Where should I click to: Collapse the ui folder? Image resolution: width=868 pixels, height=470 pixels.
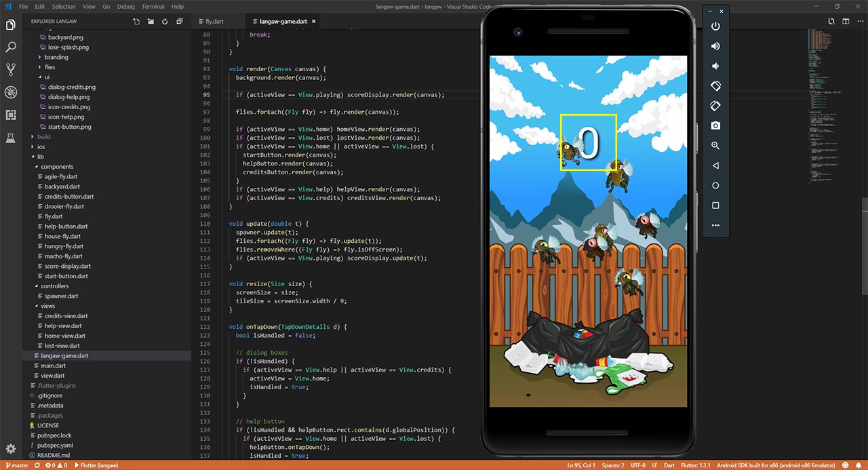click(x=47, y=77)
